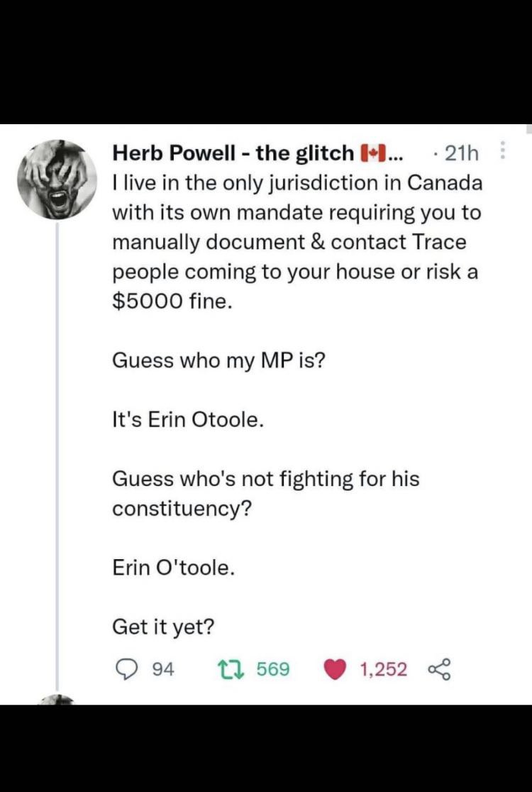Open Herb Powell - the glitch profile name

click(x=233, y=153)
